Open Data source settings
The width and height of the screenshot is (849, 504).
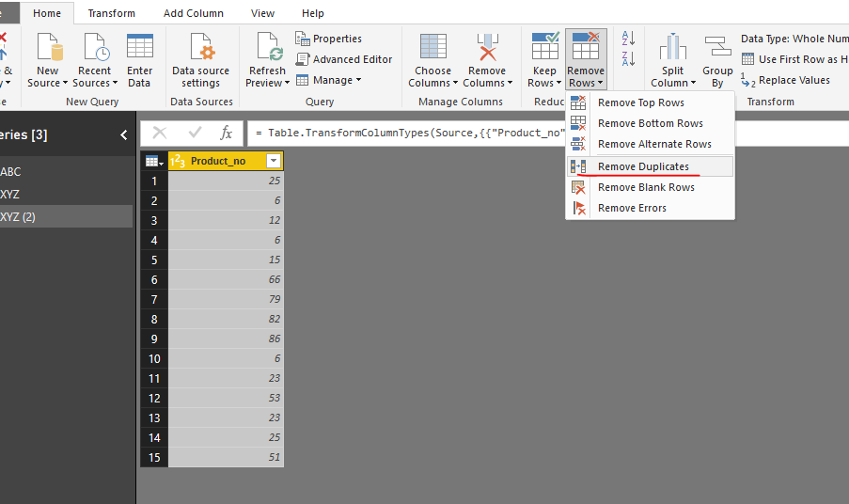coord(201,59)
